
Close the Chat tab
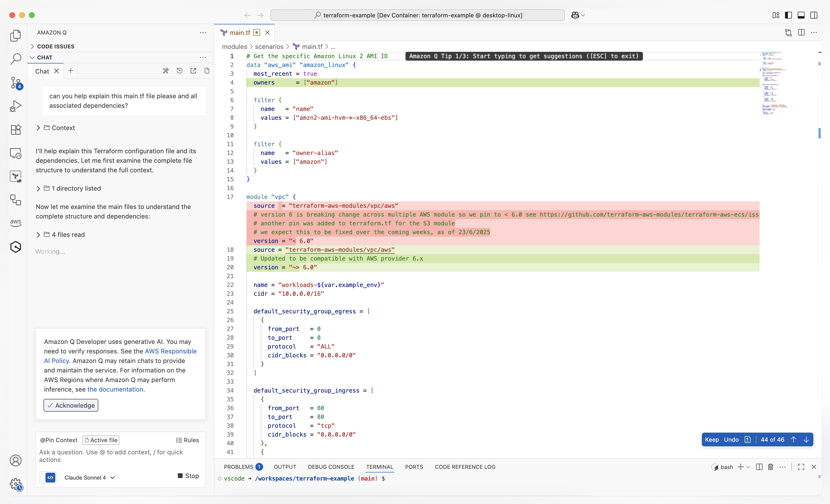coord(56,71)
